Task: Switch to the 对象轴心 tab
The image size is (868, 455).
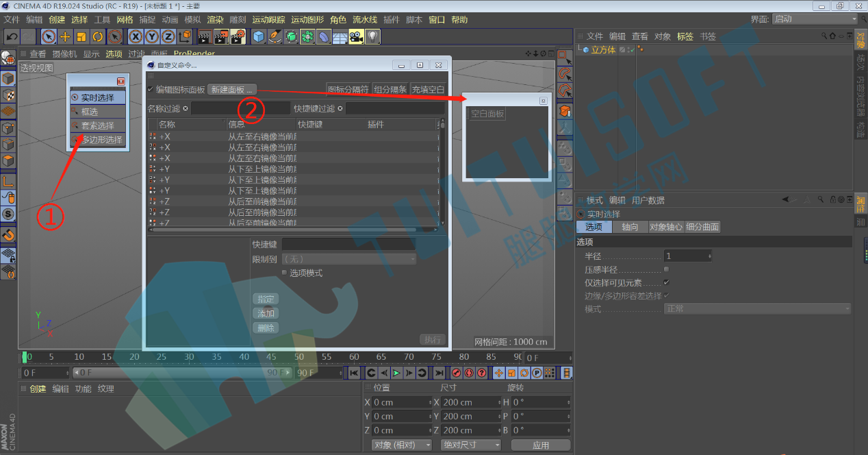Action: (x=666, y=227)
